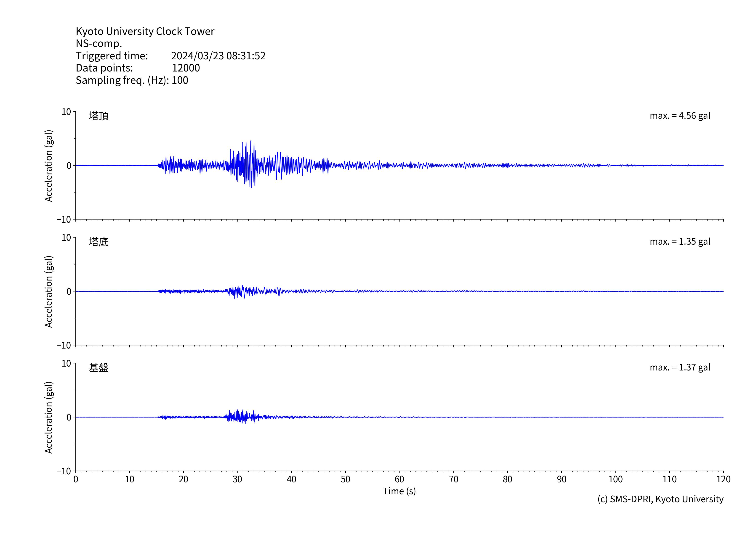Click the max. = 1.37 gal annotation
Screen dimensions: 756x534
pos(680,367)
